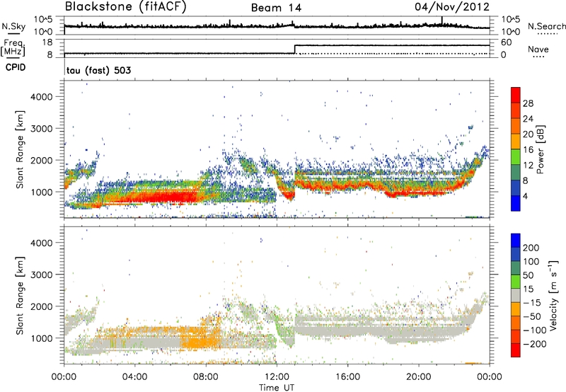This screenshot has height=392, width=566.
Task: Click the "20:00" time tick label
Action: pyautogui.click(x=419, y=377)
